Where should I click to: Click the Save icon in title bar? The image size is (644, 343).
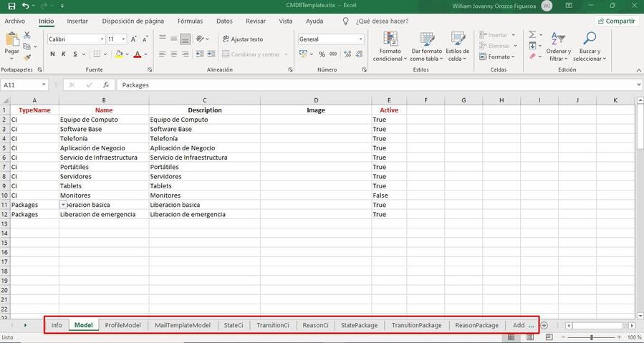point(11,6)
